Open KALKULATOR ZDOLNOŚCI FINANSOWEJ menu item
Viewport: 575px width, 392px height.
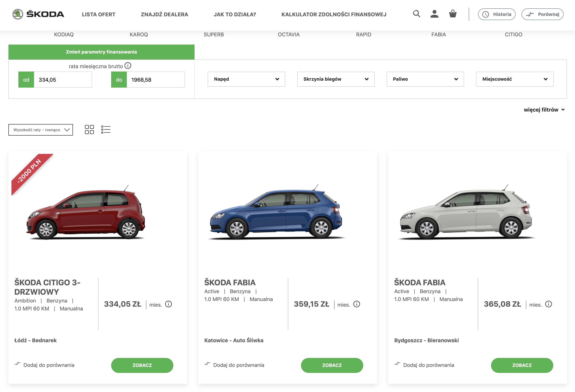(x=334, y=14)
